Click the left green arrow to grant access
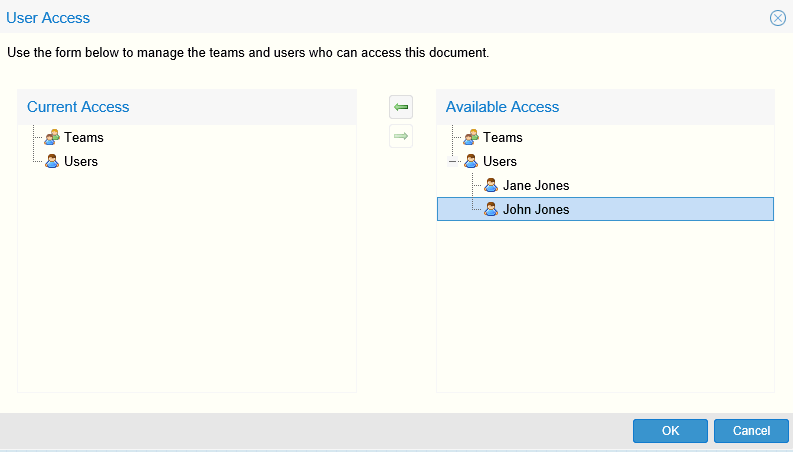 401,107
